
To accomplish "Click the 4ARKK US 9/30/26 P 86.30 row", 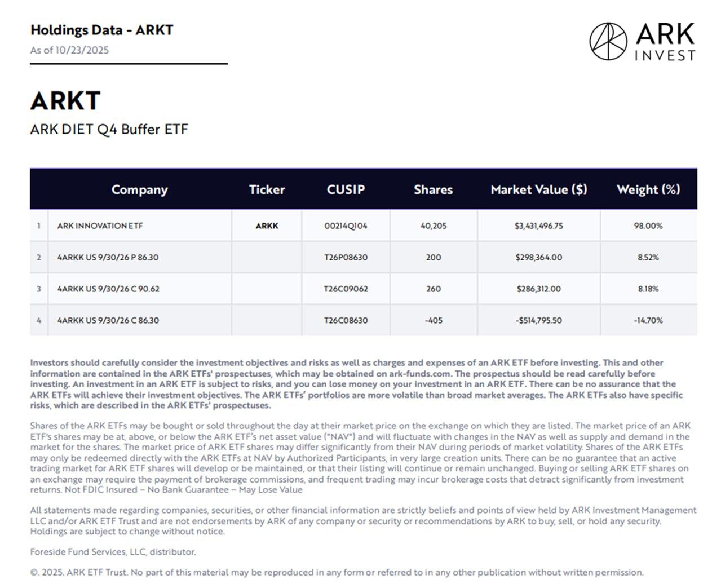I will tap(108, 257).
